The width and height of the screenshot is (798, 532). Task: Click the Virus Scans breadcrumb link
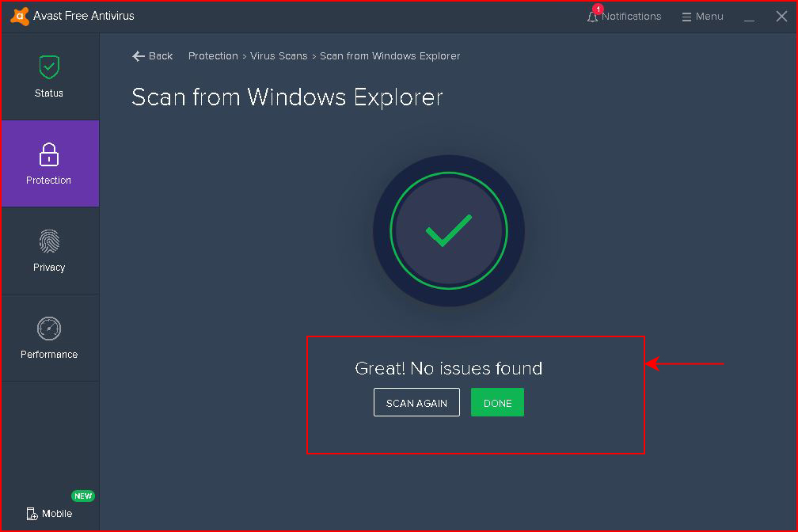pyautogui.click(x=279, y=56)
